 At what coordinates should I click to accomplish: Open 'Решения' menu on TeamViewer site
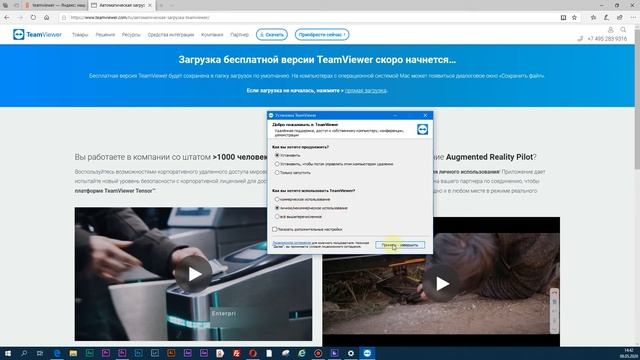[x=105, y=35]
